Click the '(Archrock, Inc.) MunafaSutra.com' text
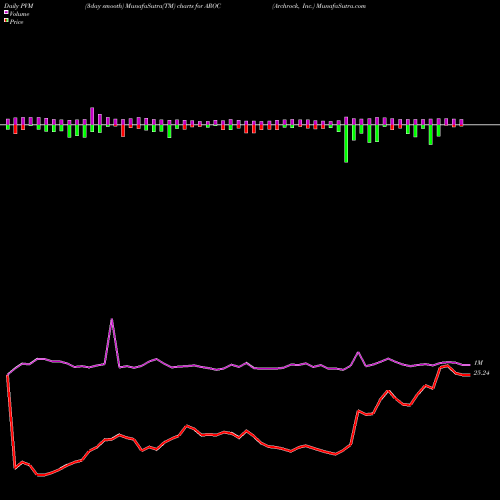The width and height of the screenshot is (500, 500). coord(319,6)
